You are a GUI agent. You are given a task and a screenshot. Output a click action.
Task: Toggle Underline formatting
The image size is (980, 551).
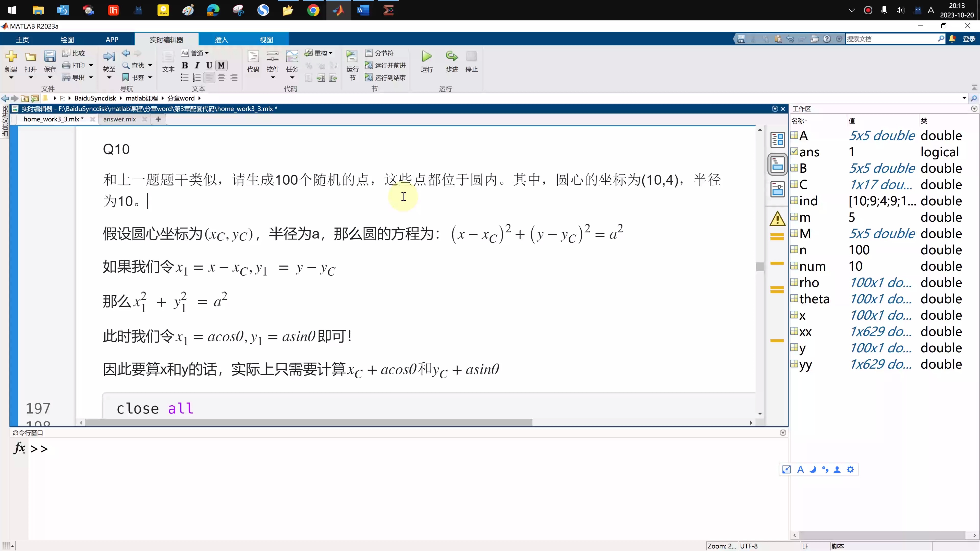[209, 65]
